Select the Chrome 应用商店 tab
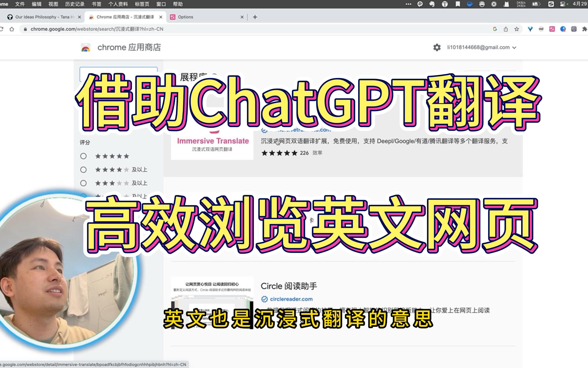The image size is (588, 368). point(125,17)
